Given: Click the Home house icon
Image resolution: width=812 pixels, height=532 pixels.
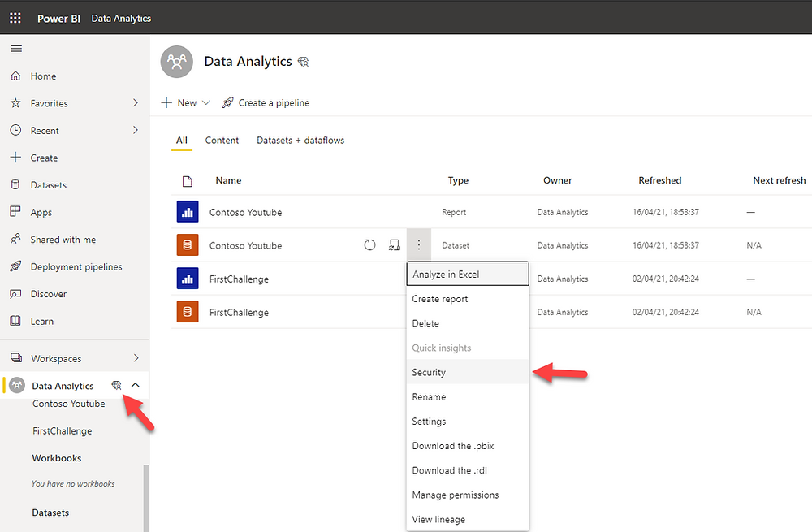Looking at the screenshot, I should 16,76.
